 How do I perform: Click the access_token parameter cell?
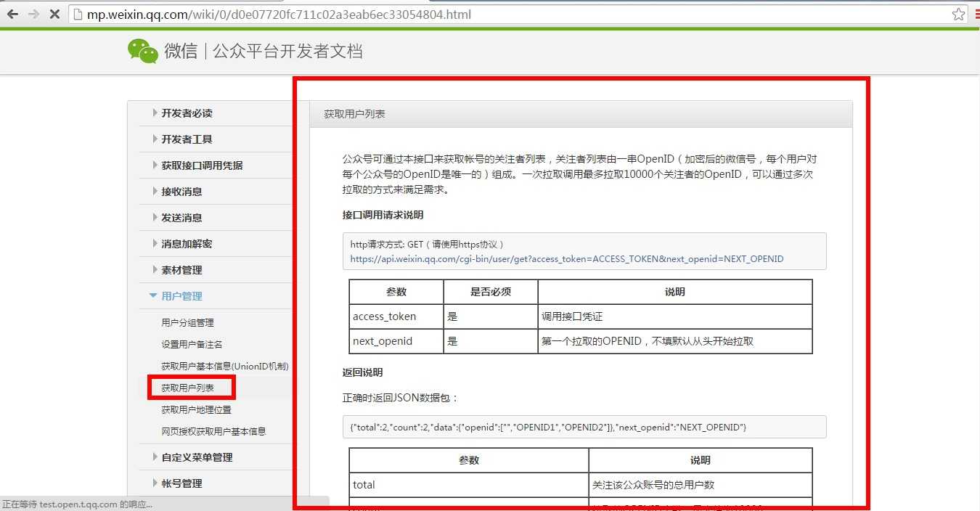pos(396,316)
